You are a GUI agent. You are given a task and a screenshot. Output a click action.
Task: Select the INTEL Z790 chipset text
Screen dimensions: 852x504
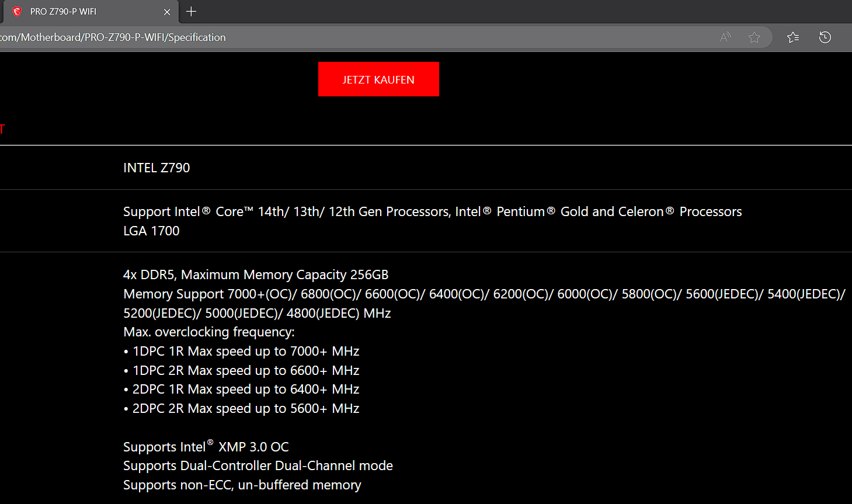tap(156, 168)
